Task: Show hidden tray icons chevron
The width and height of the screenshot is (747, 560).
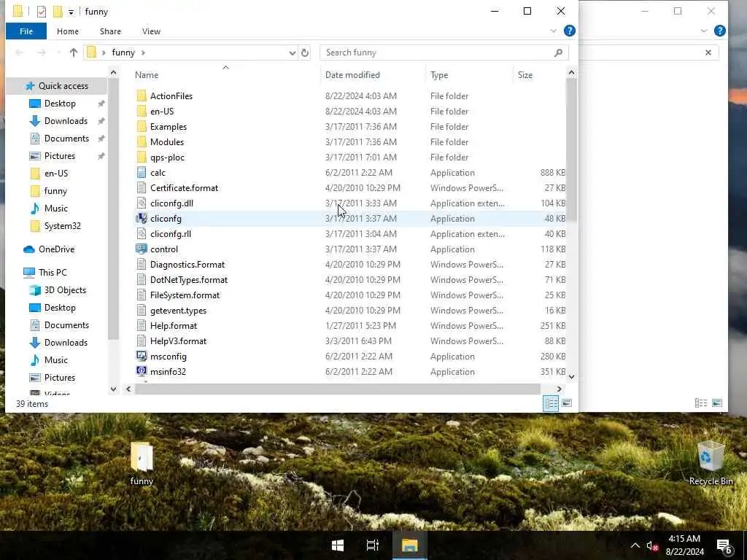Action: pyautogui.click(x=635, y=545)
